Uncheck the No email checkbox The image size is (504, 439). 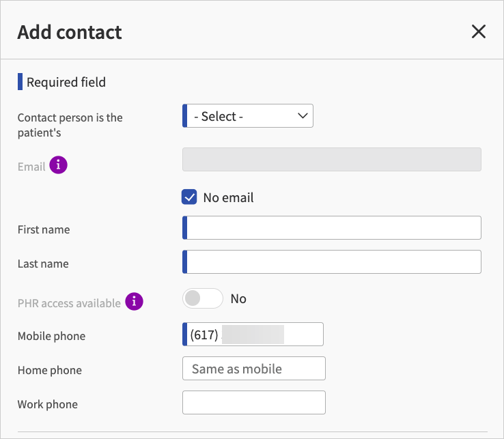(189, 197)
